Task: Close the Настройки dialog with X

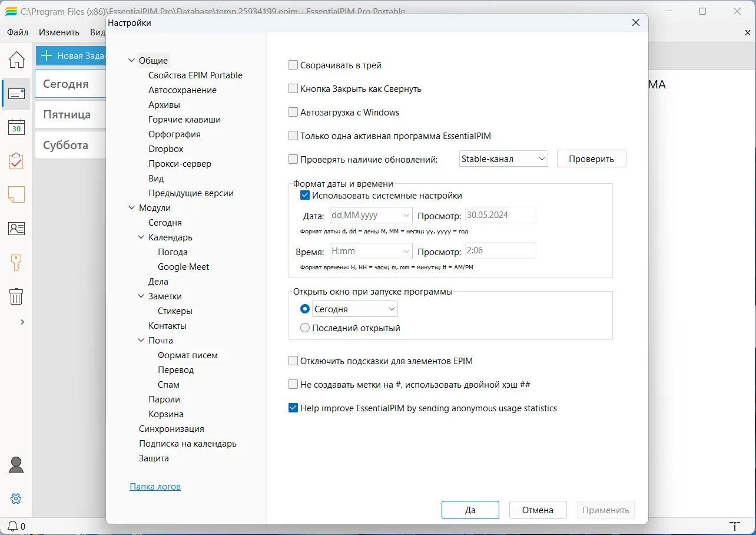Action: (635, 23)
